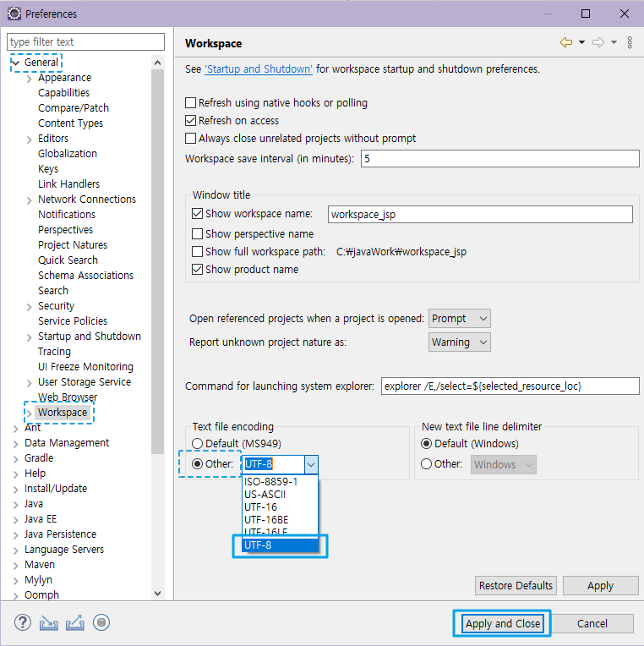The height and width of the screenshot is (646, 644).
Task: Click the back navigation arrow icon
Action: tap(566, 42)
